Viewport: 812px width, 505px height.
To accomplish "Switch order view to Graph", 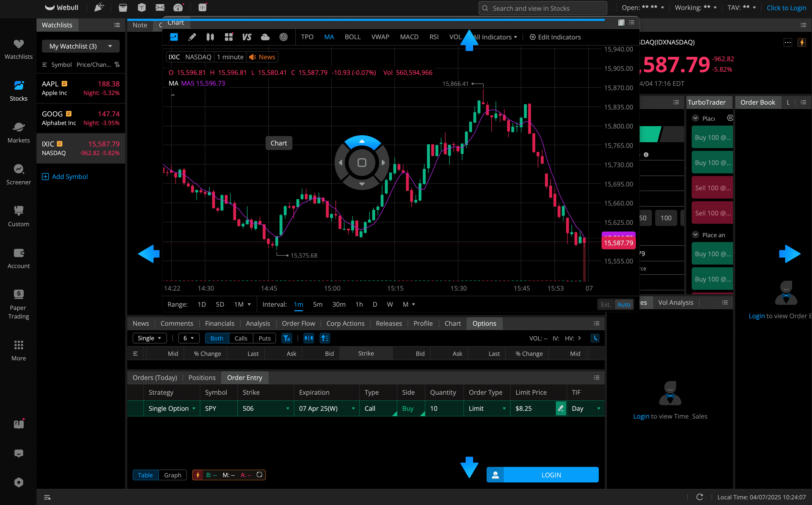I will [x=172, y=475].
